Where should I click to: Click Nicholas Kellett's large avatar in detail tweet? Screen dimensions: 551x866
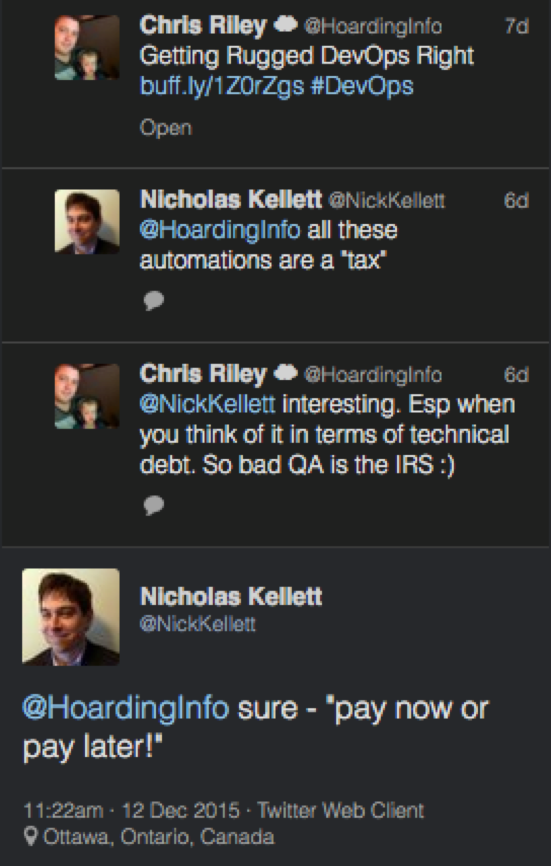click(71, 616)
